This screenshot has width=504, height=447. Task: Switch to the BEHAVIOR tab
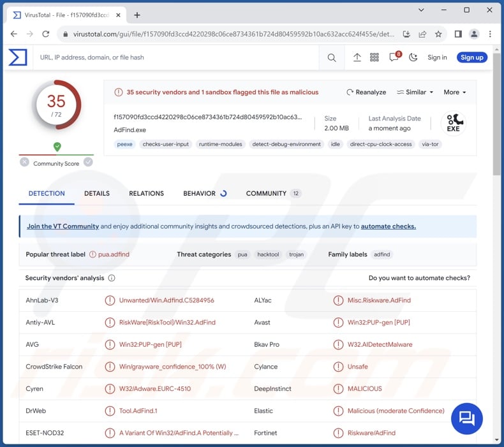(205, 193)
